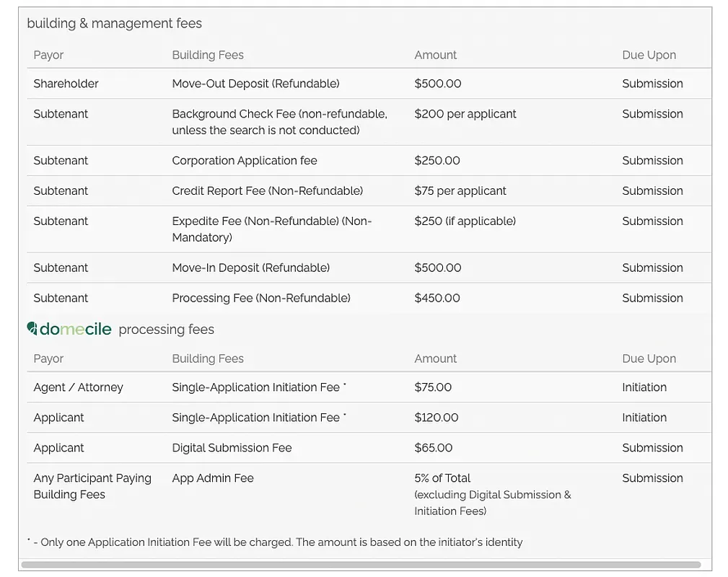Click the App Admin Fee entry
This screenshot has height=577, width=728.
pos(213,478)
